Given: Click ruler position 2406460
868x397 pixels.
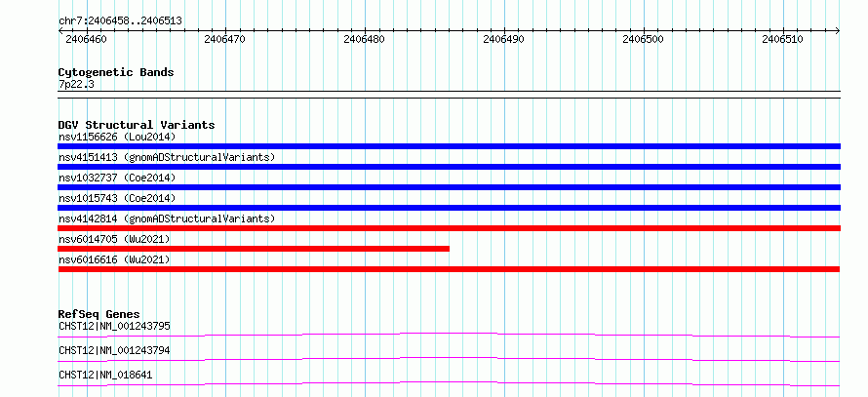Looking at the screenshot, I should 87,39.
